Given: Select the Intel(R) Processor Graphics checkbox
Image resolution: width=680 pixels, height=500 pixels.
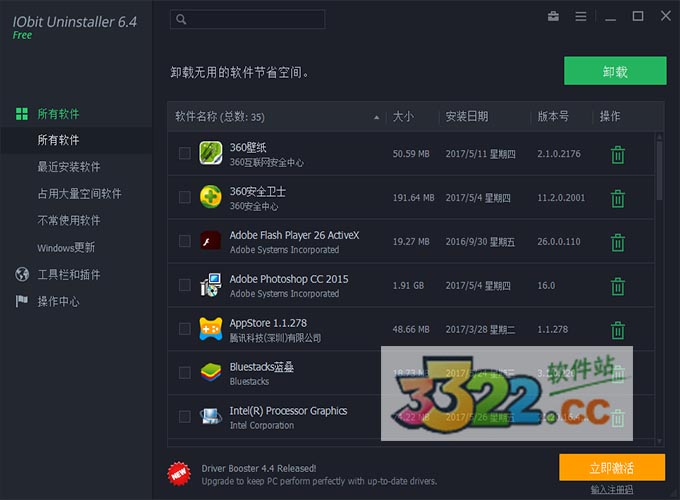Looking at the screenshot, I should [x=185, y=416].
